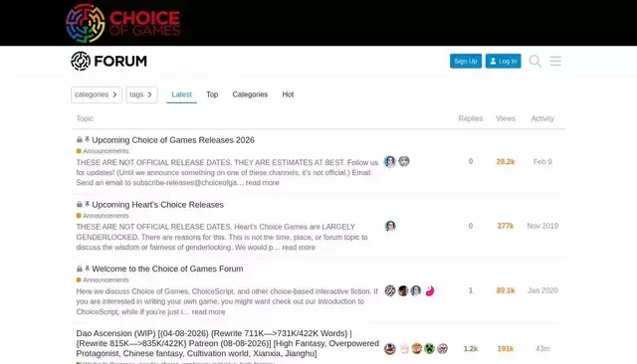This screenshot has width=637, height=364.
Task: Expand the categories dropdown
Action: [x=97, y=94]
